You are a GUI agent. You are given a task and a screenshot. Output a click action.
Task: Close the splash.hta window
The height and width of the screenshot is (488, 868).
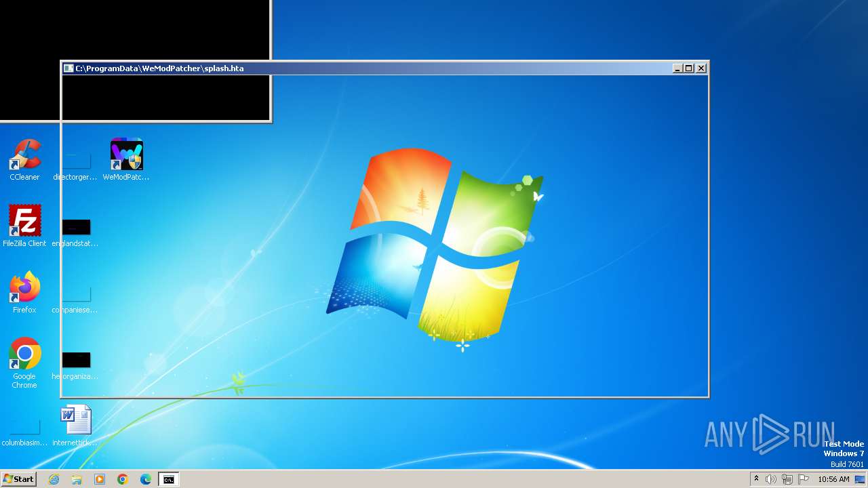coord(701,68)
